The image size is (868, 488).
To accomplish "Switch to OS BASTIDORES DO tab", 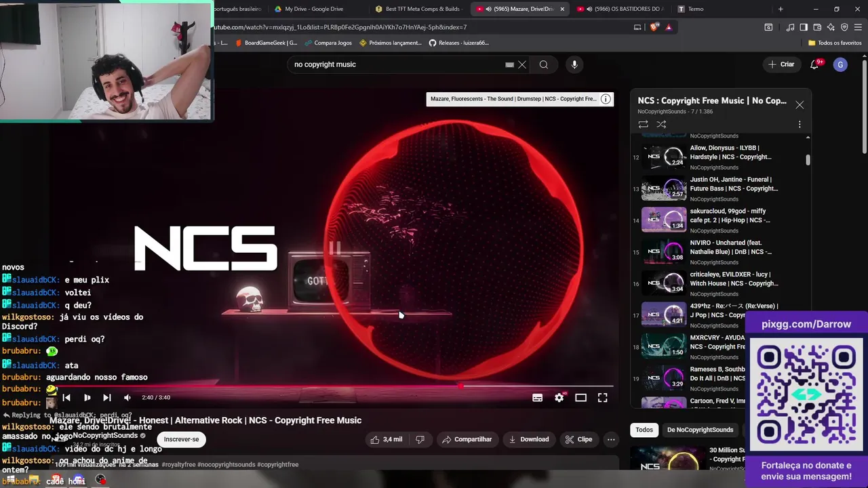I will (x=622, y=9).
